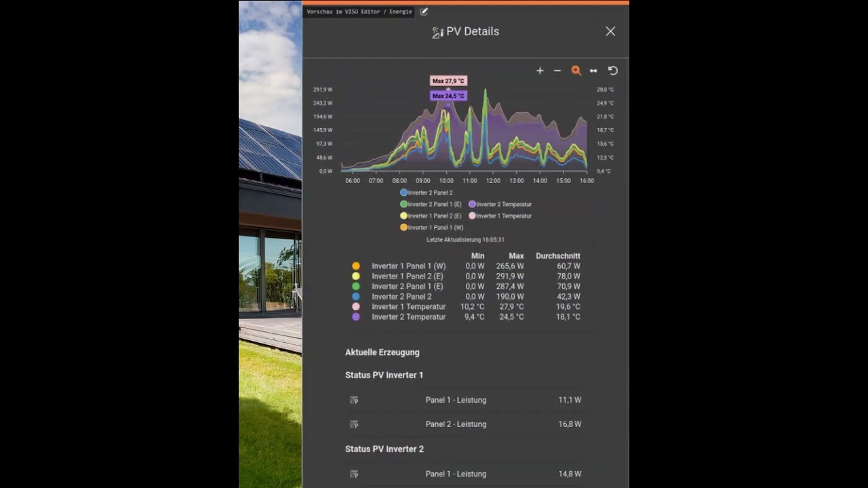Zoom in chart with plus icon
This screenshot has width=868, height=488.
coord(540,70)
